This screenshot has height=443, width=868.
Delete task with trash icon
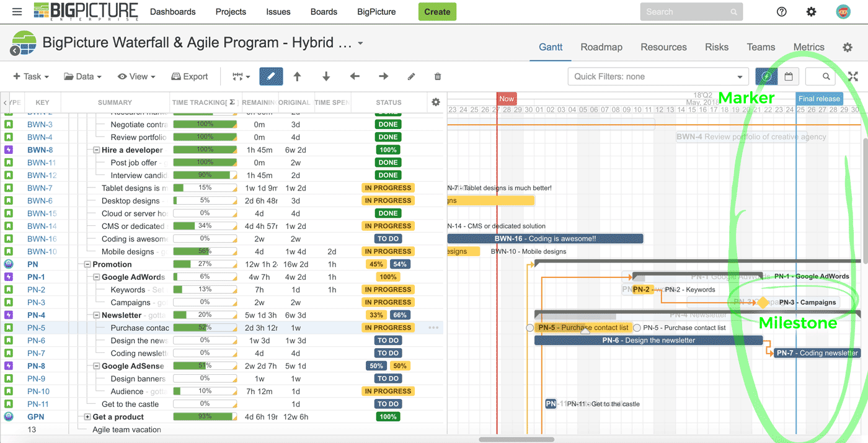438,76
